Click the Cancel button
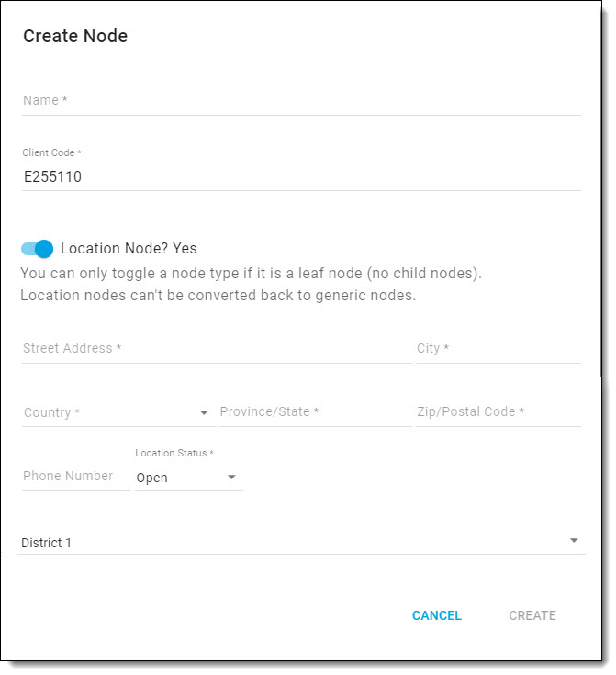The width and height of the screenshot is (616, 675). click(x=436, y=615)
